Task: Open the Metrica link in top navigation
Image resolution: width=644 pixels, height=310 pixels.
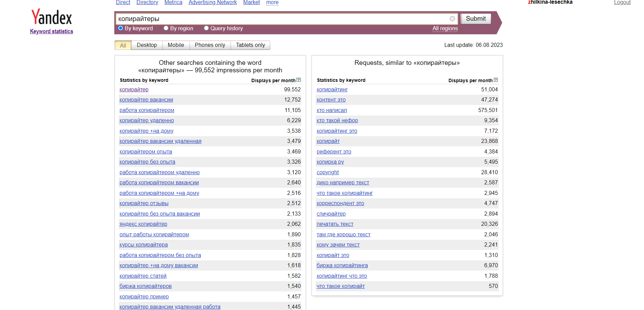Action: 173,3
